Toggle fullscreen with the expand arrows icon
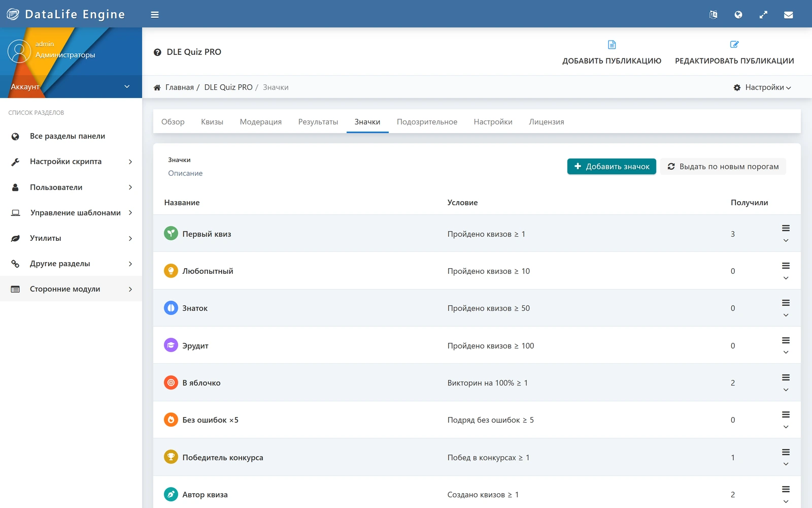 (763, 15)
